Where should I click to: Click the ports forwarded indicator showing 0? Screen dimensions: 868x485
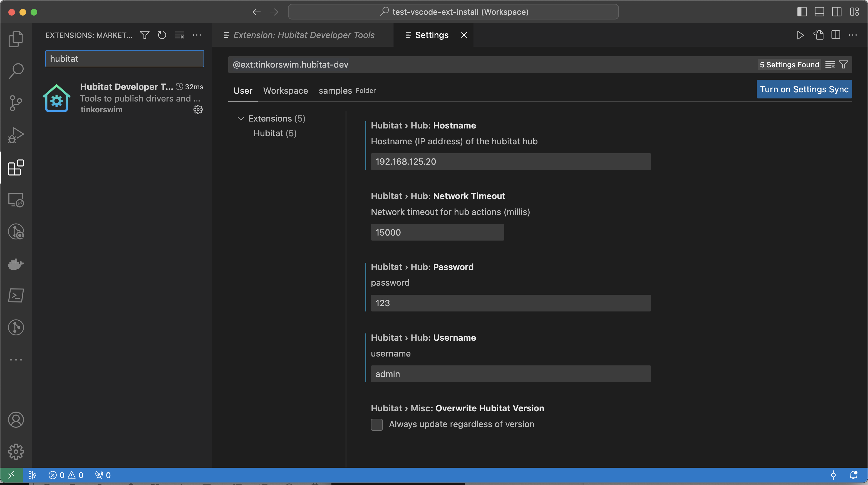(x=103, y=475)
